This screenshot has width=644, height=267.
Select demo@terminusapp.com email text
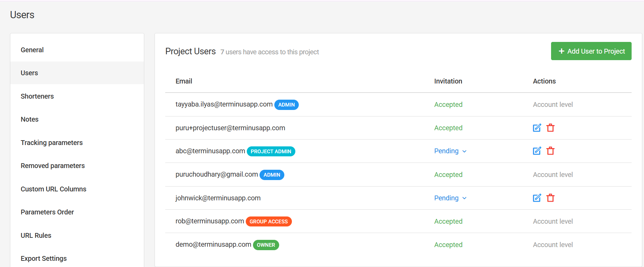(x=213, y=244)
